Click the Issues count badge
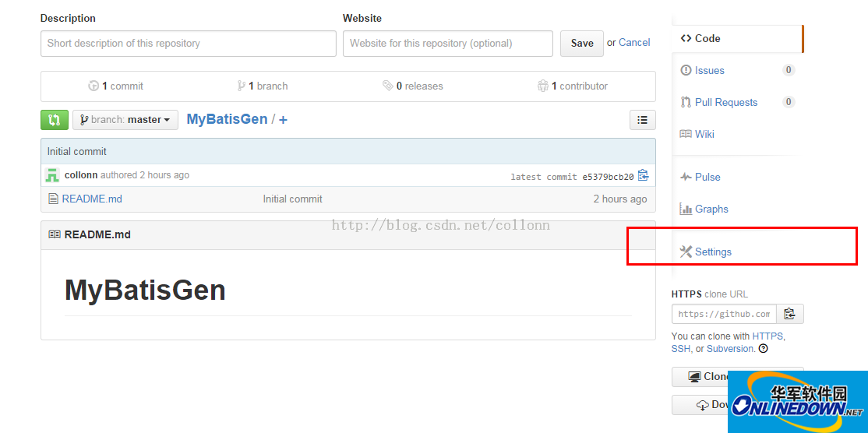Viewport: 868px width, 433px height. (x=789, y=70)
